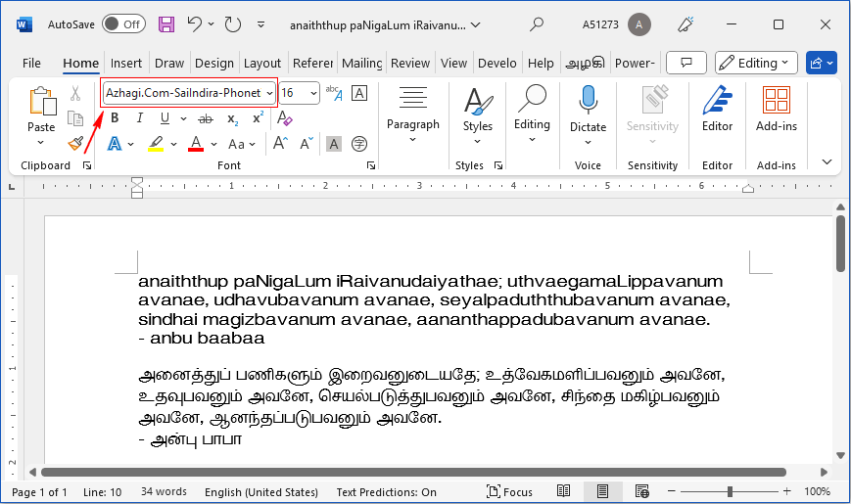The height and width of the screenshot is (504, 851).
Task: Decrease font size with A-down icon
Action: tap(307, 143)
